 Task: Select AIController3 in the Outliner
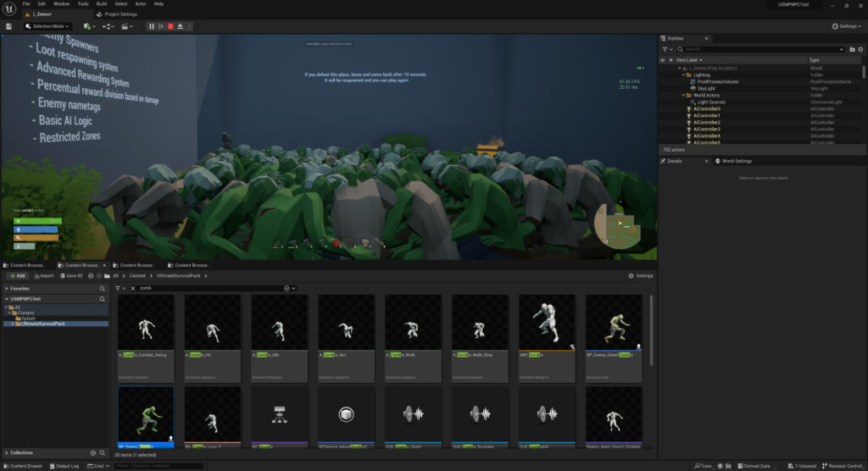tap(706, 129)
